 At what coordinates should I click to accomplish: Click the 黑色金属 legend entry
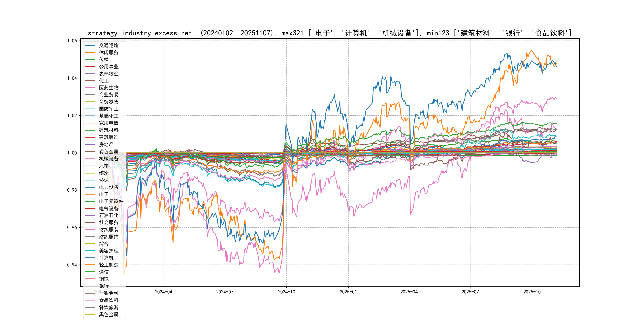[x=109, y=314]
